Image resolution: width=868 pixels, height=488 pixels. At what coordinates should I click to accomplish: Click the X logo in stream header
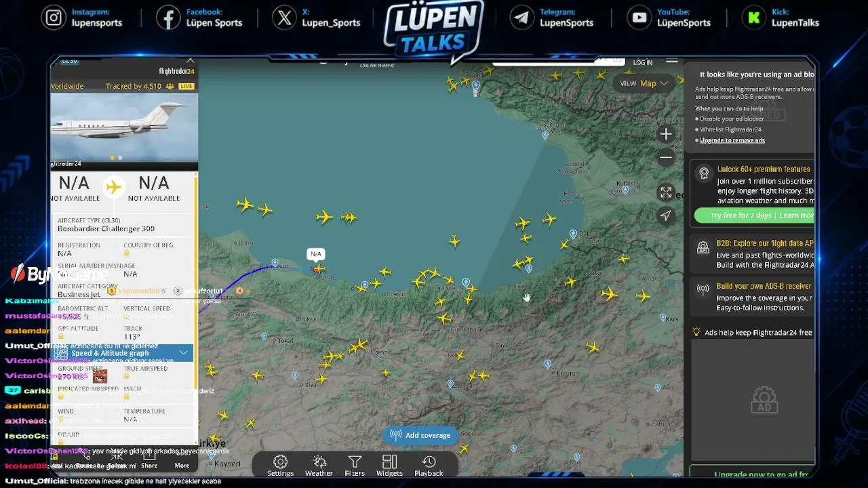coord(285,18)
